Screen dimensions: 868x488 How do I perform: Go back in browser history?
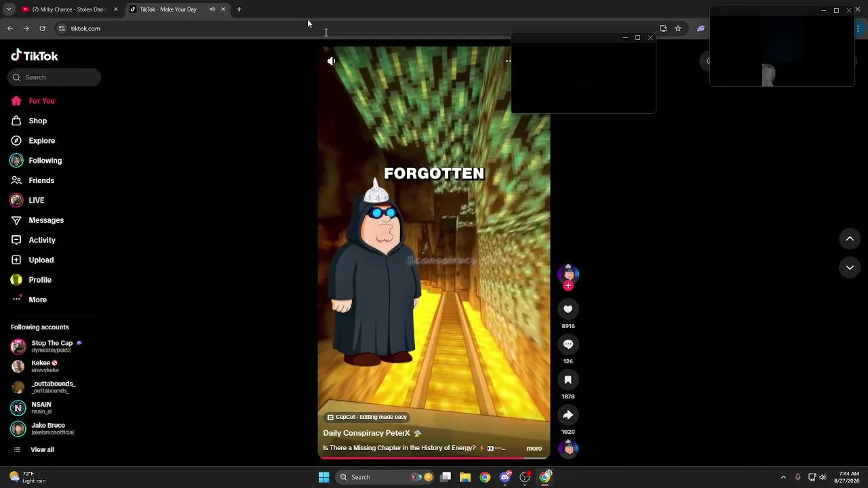[10, 28]
